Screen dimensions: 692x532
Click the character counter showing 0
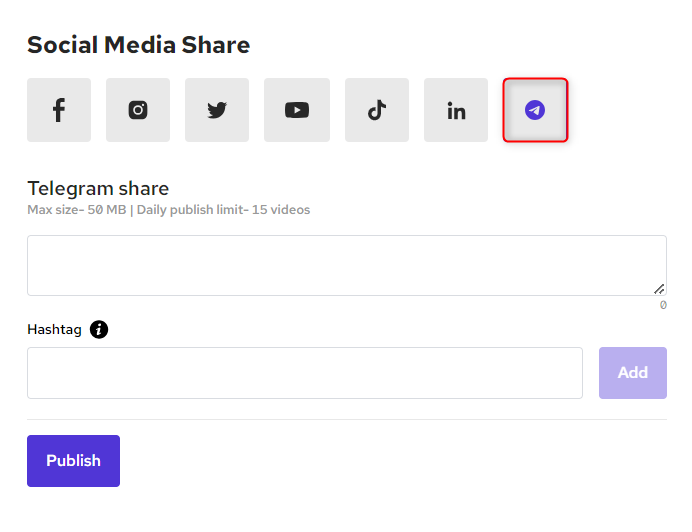pyautogui.click(x=663, y=305)
